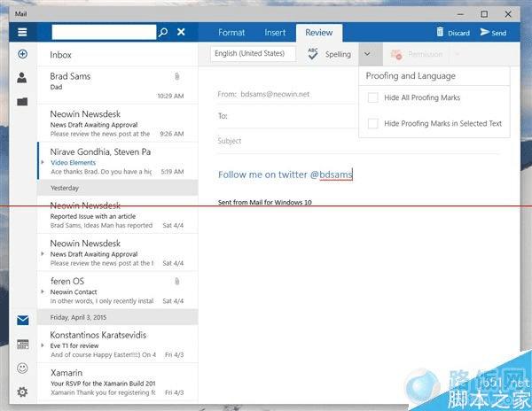Create new mail with the plus icon
532x411 pixels.
click(22, 54)
